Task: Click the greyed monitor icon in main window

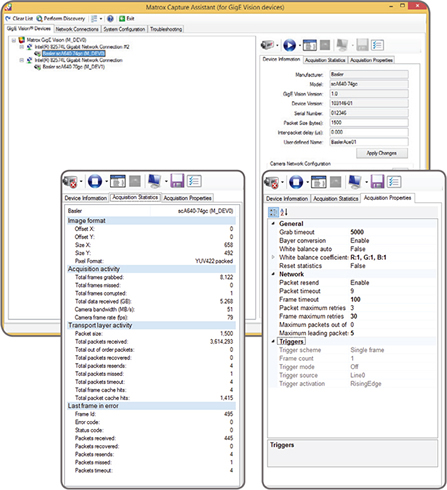Action: (x=342, y=45)
